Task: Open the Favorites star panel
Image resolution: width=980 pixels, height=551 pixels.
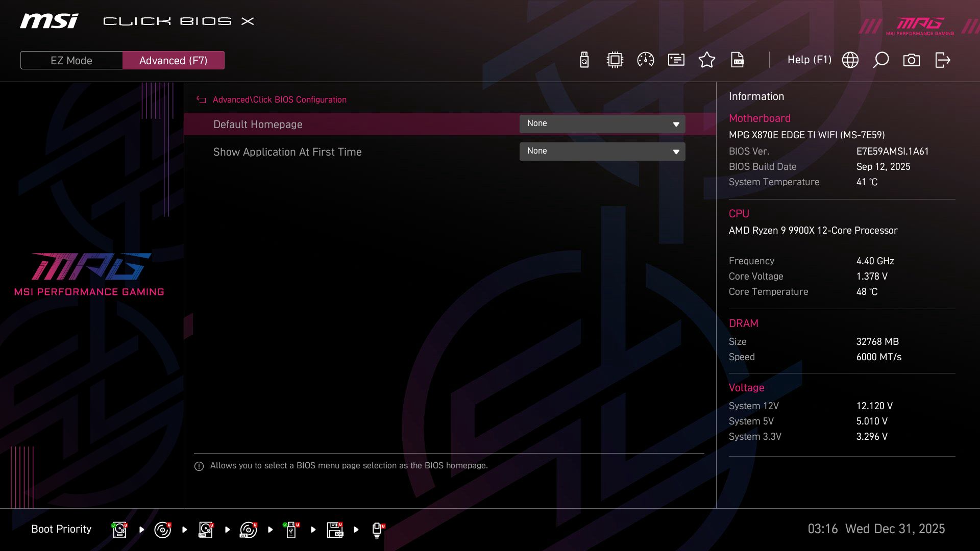Action: pos(707,60)
